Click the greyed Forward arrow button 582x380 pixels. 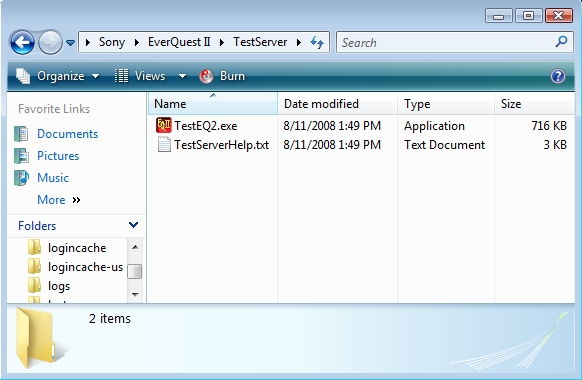coord(50,42)
